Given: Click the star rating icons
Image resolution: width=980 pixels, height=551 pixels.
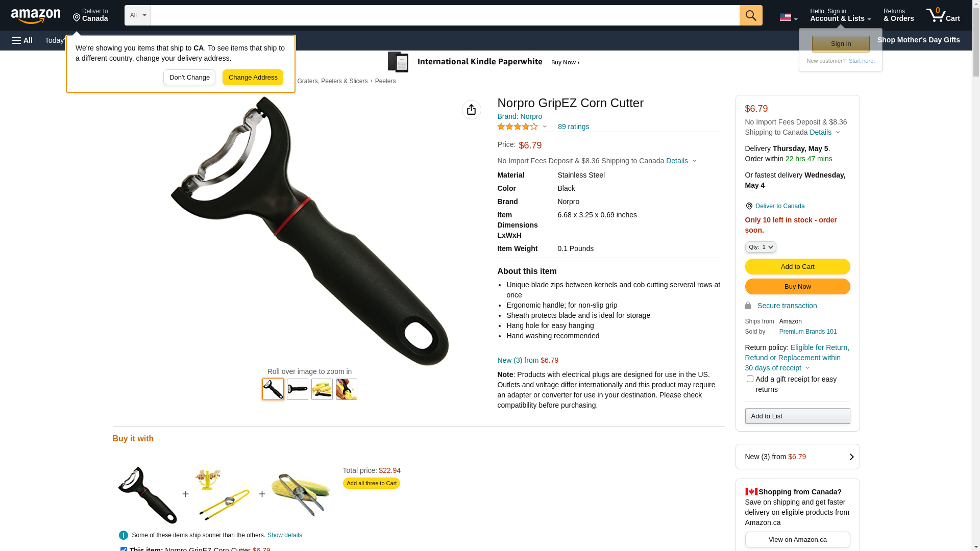Looking at the screenshot, I should [x=517, y=127].
